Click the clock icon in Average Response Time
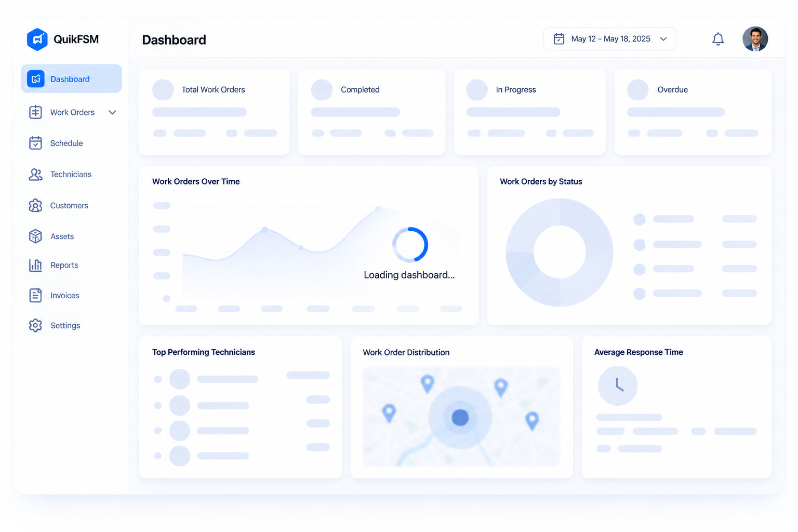The height and width of the screenshot is (532, 798). pyautogui.click(x=618, y=385)
